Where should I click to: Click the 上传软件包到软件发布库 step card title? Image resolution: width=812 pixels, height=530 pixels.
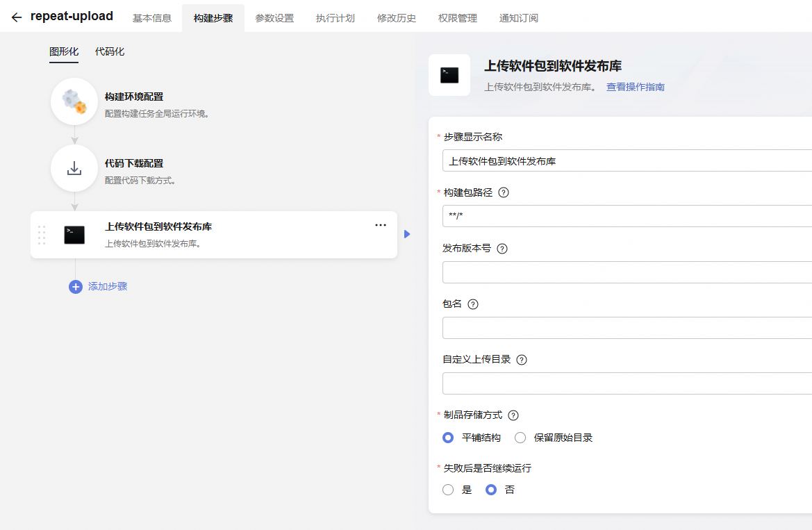click(158, 227)
